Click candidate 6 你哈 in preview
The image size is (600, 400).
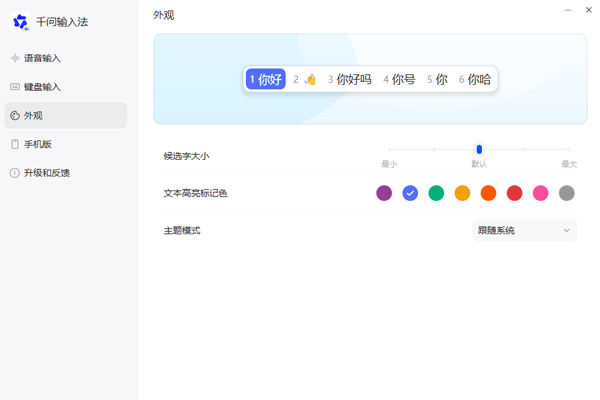pyautogui.click(x=475, y=79)
